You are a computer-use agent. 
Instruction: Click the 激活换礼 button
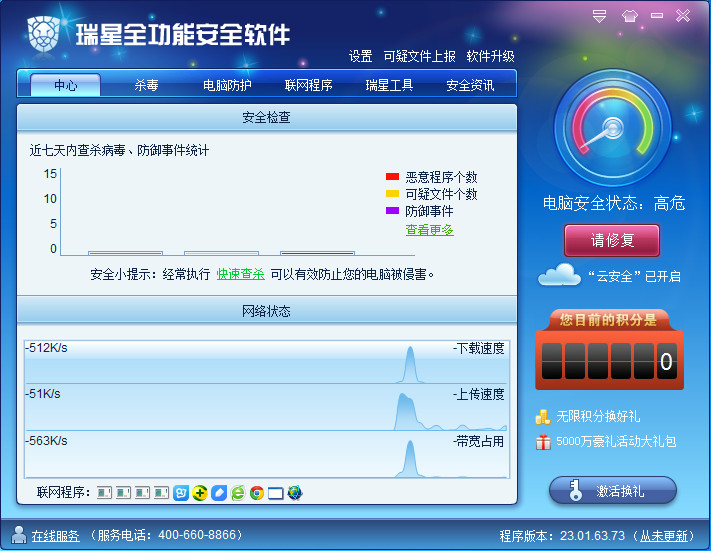click(x=612, y=491)
